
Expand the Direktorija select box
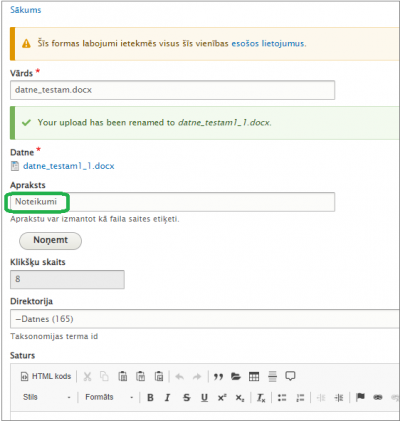(205, 319)
